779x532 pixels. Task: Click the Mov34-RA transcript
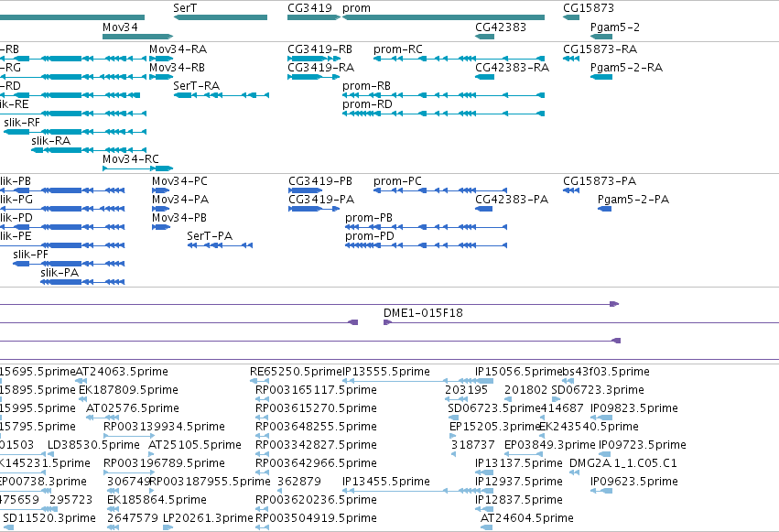click(x=161, y=59)
